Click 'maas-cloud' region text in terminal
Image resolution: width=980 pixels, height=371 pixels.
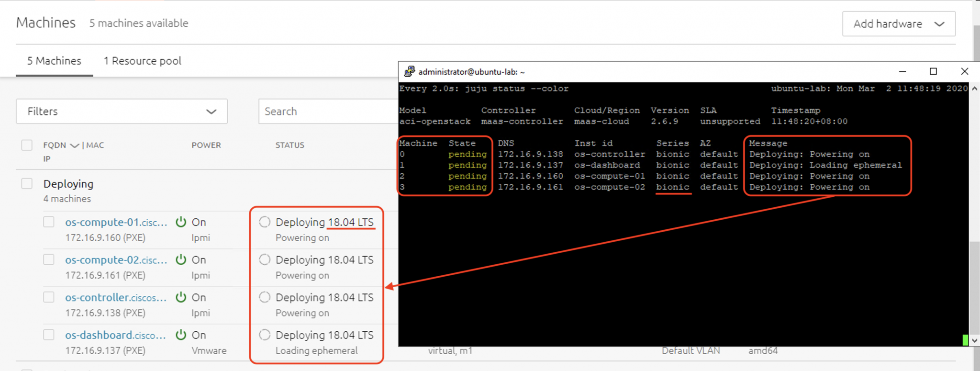tap(601, 122)
